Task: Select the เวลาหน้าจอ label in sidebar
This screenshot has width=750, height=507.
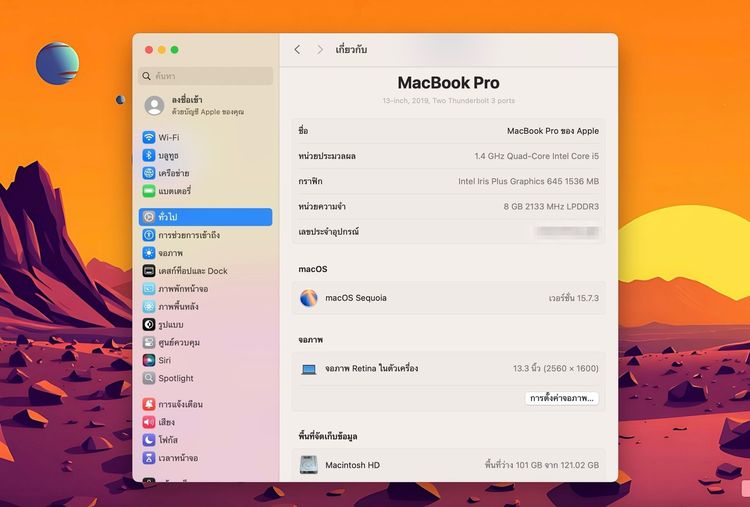Action: [178, 458]
